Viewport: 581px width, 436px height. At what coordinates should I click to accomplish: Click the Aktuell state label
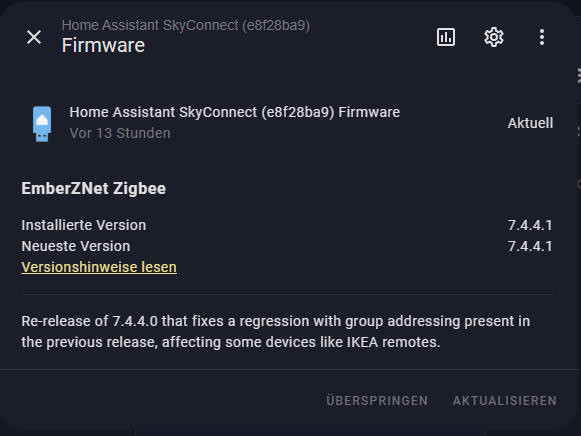point(530,123)
